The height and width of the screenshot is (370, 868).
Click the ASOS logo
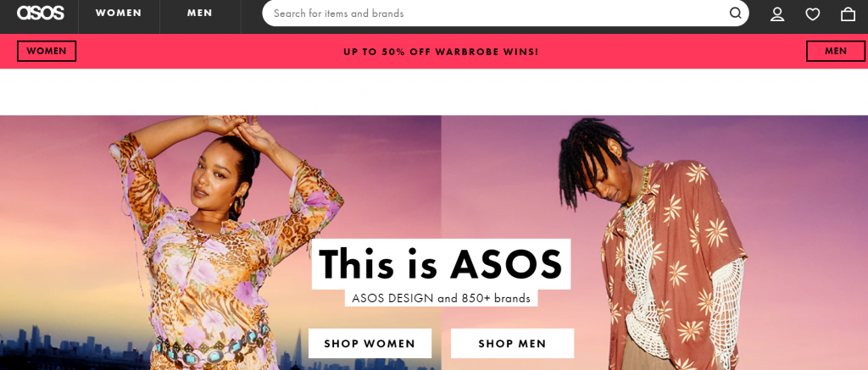41,13
